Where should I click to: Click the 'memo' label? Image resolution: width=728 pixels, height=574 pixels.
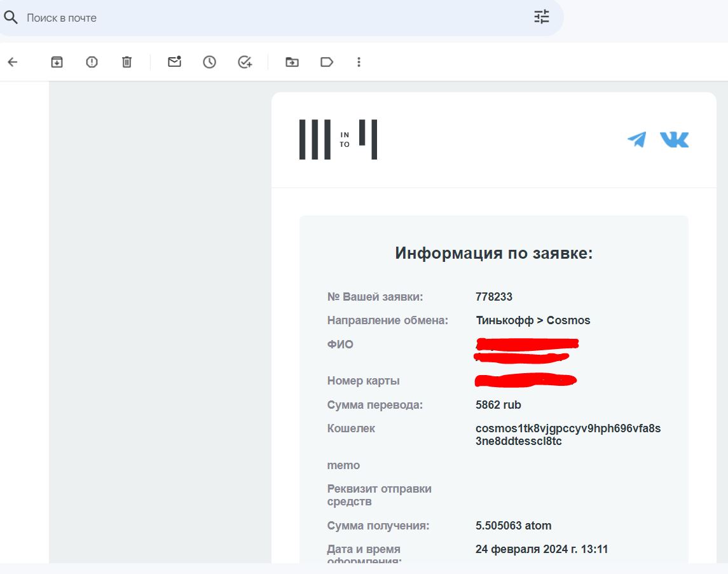343,465
